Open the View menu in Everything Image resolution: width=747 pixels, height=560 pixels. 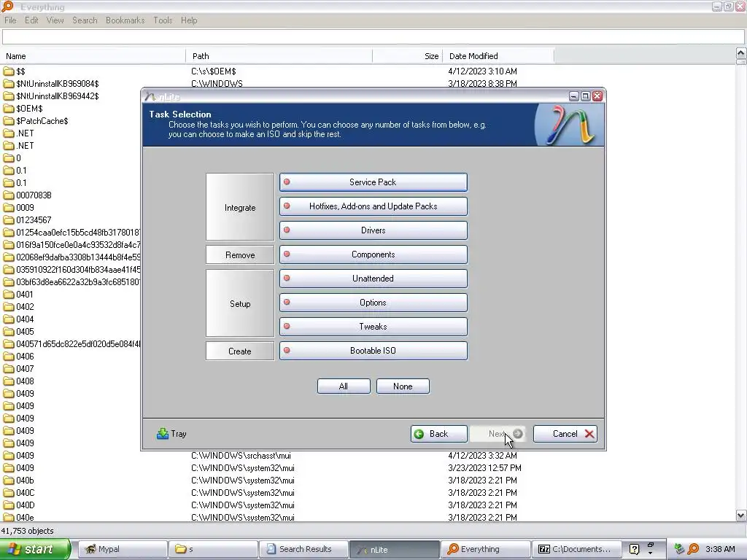pos(55,20)
